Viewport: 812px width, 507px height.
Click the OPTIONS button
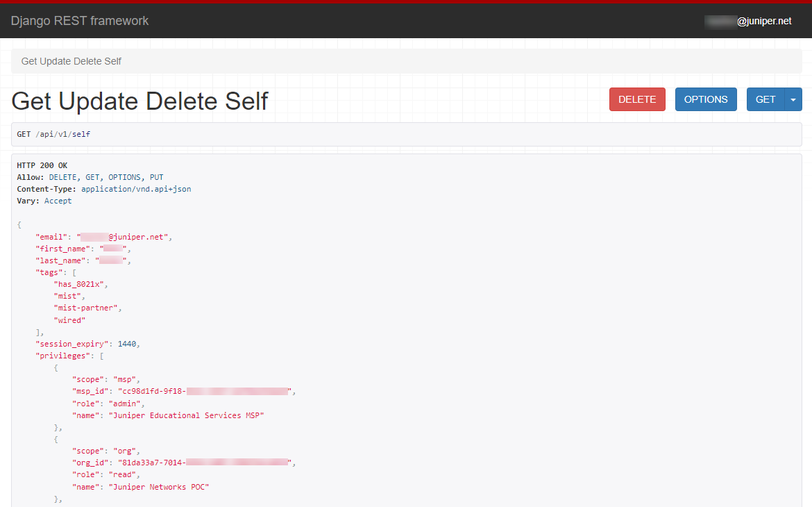pos(706,99)
